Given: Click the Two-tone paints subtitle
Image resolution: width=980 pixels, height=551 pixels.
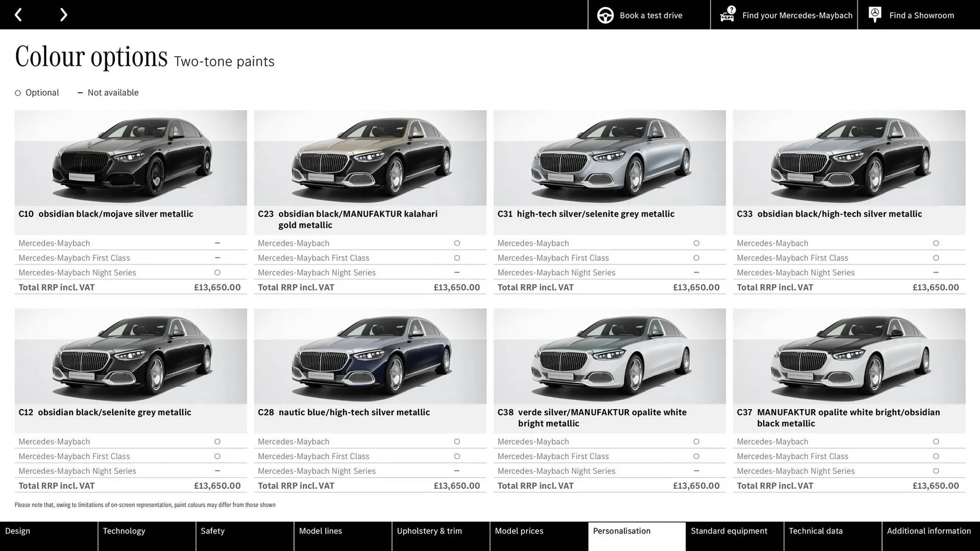Looking at the screenshot, I should click(x=224, y=62).
